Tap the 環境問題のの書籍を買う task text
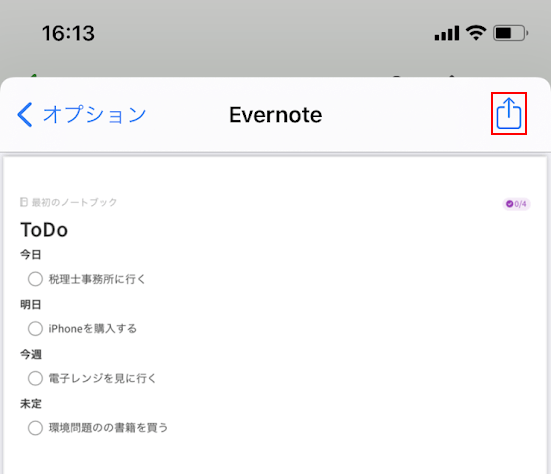 click(108, 428)
